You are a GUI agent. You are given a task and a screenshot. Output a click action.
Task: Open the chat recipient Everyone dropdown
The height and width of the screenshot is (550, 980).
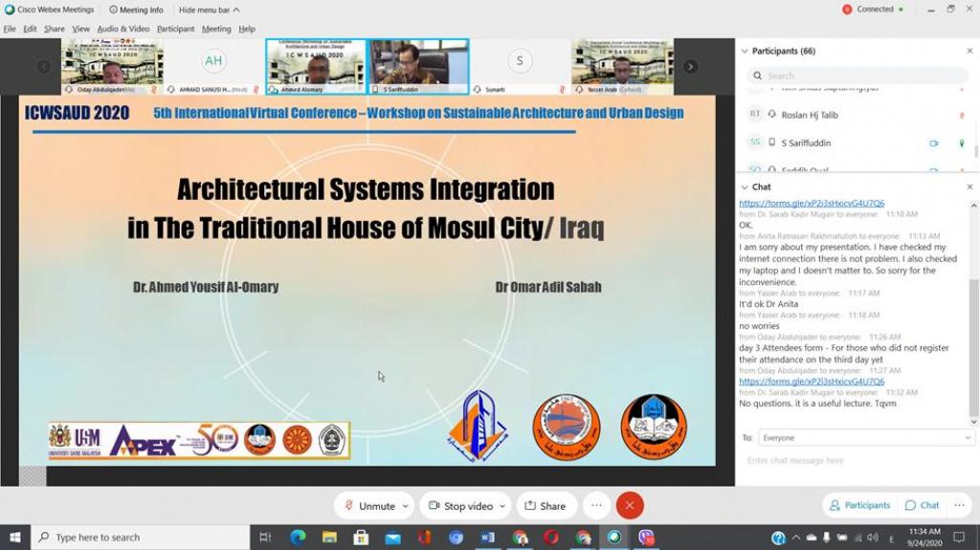865,437
